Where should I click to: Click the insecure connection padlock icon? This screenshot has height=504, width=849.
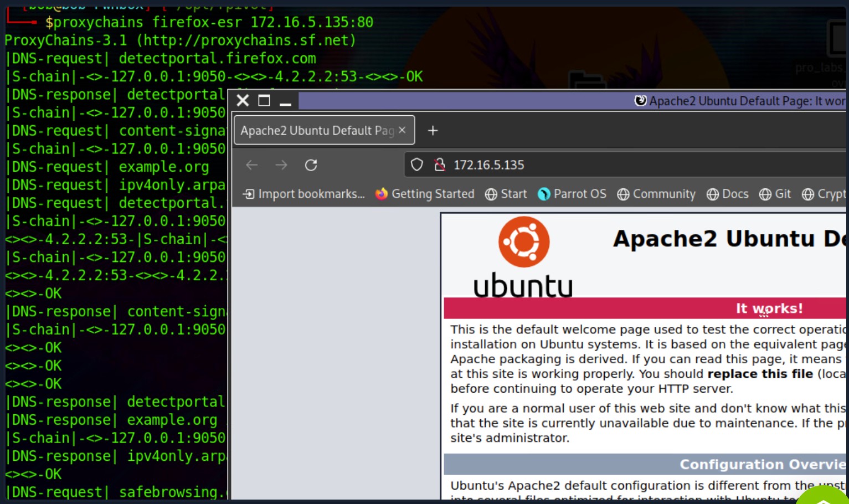tap(440, 165)
